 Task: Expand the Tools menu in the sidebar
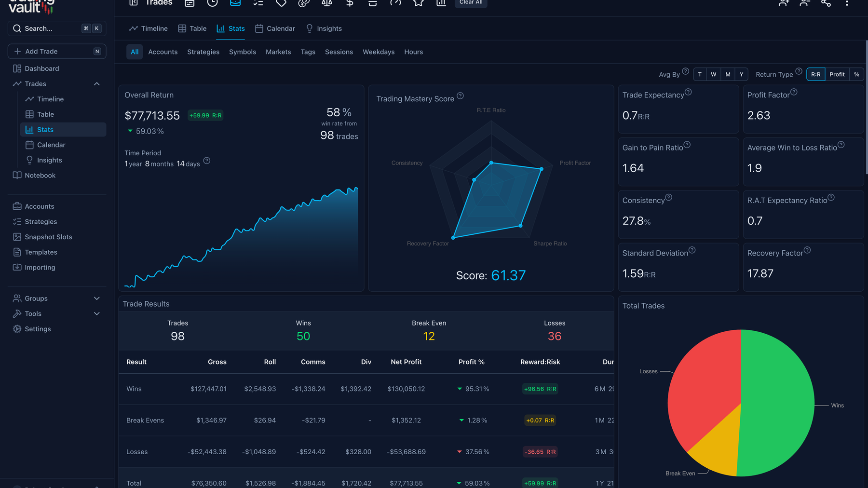tap(96, 313)
